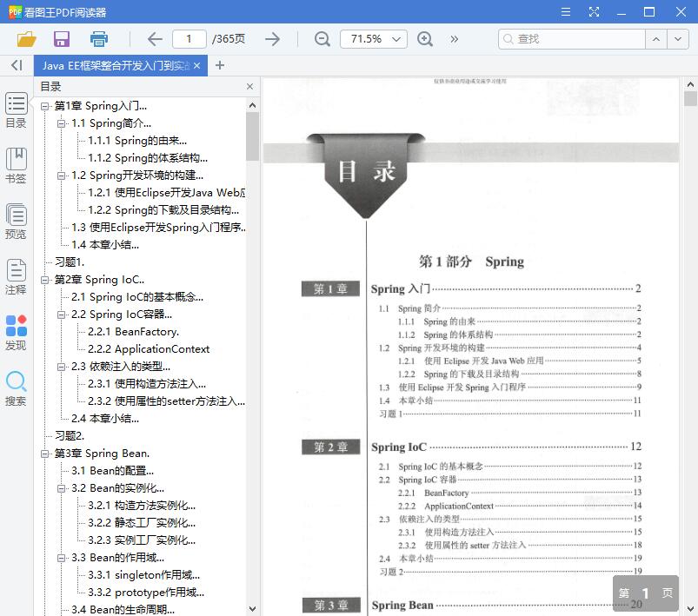Jump to 3.3.2 prototype作用域 entry
Viewport: 698px width, 616px height.
[x=146, y=593]
